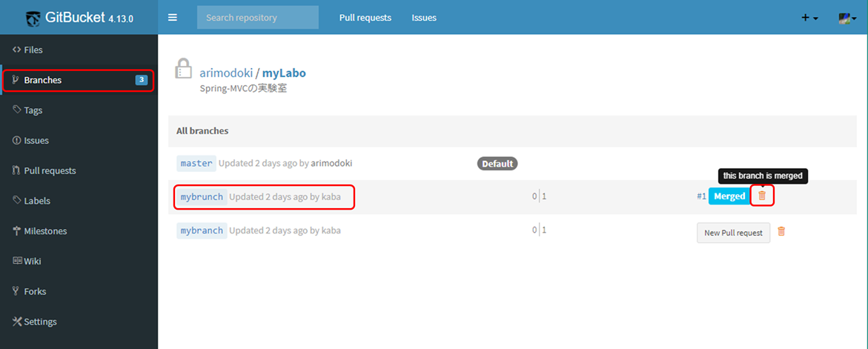Click the All branches header text
Screen dimensions: 868x349
click(202, 131)
